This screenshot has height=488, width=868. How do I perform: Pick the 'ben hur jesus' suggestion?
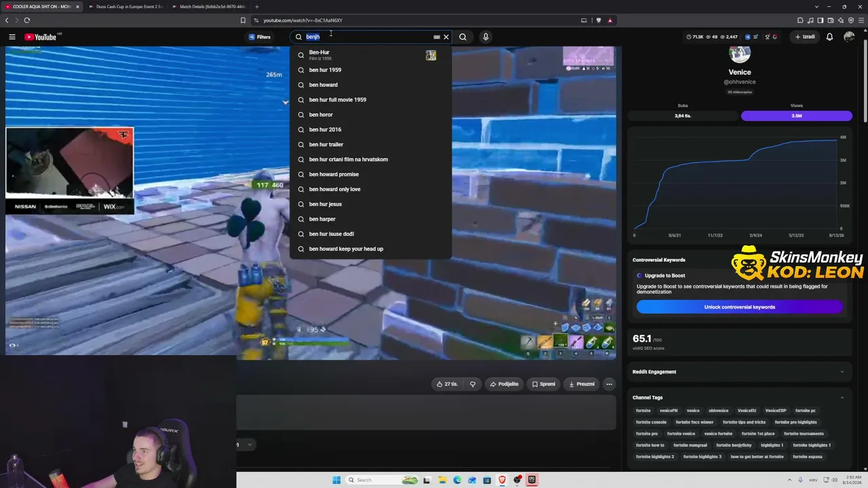[x=370, y=204]
